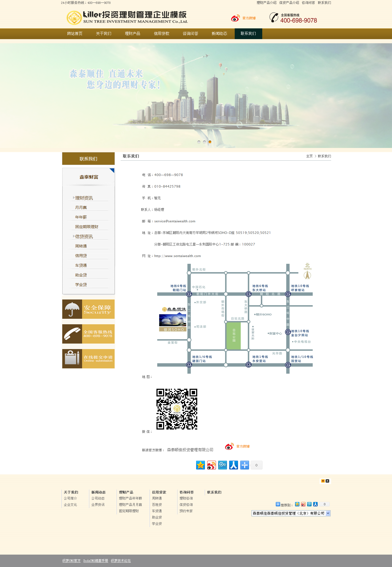The image size is (392, 567).
Task: Share via the large Sina Weibo icon
Action: click(x=212, y=465)
